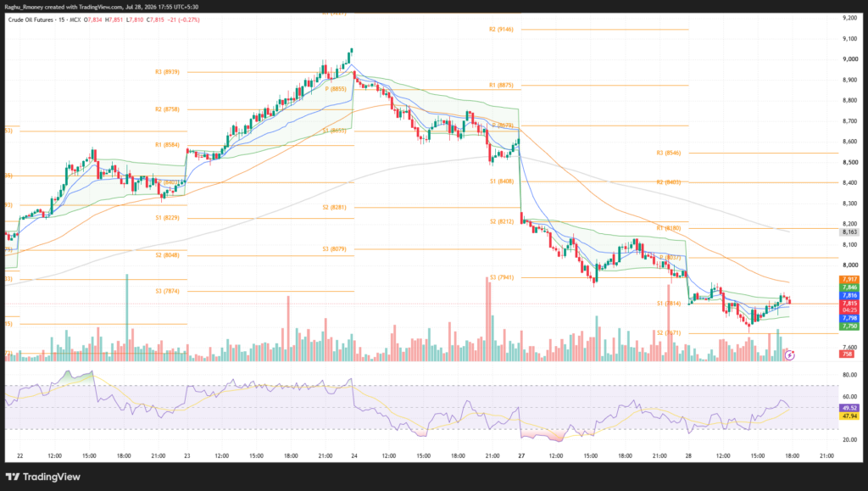Click the 20.00 RSI axis label
The image size is (868, 491).
coord(849,440)
